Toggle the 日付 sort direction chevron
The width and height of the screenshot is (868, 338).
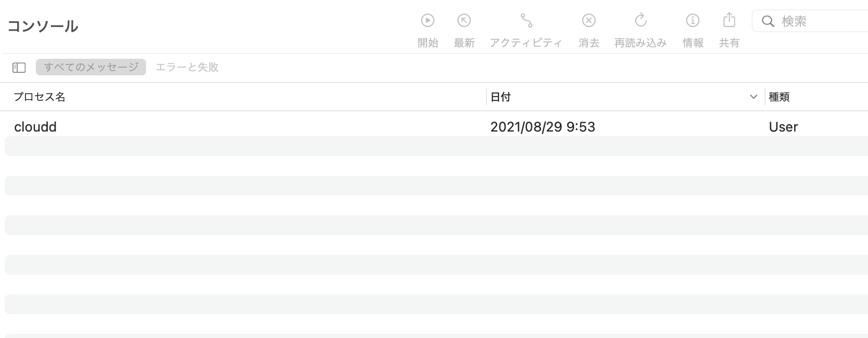tap(753, 97)
